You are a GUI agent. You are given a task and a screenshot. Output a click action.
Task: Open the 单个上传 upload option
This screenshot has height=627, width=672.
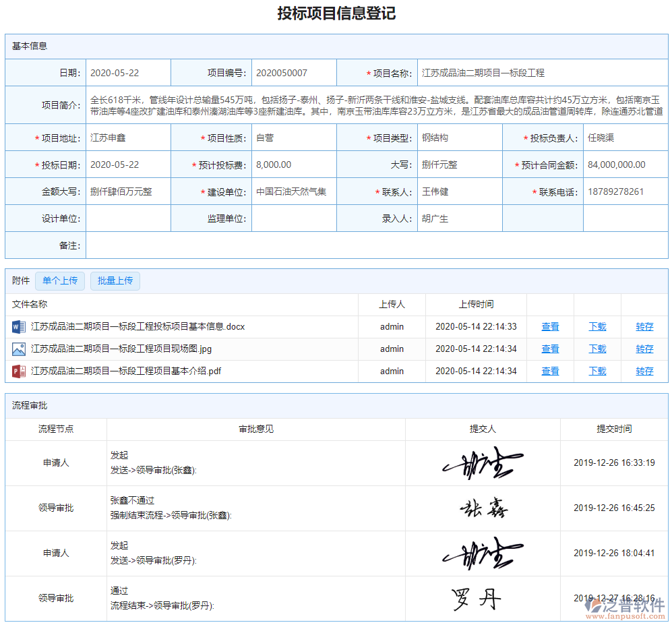pos(59,280)
